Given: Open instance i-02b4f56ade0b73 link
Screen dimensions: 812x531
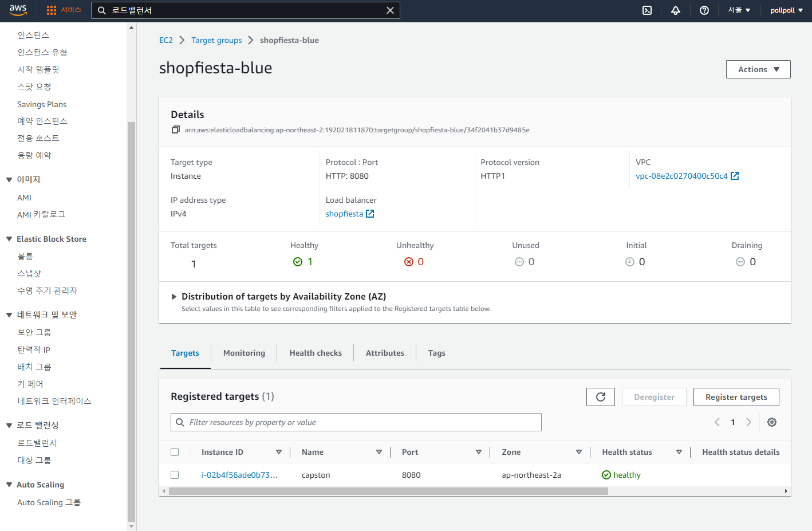Looking at the screenshot, I should [x=239, y=475].
